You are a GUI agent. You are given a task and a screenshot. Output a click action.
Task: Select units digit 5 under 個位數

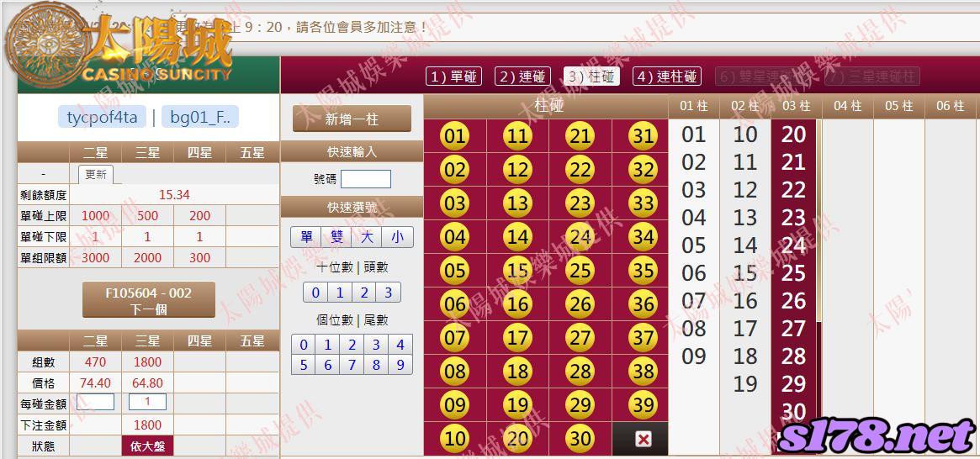click(x=304, y=365)
